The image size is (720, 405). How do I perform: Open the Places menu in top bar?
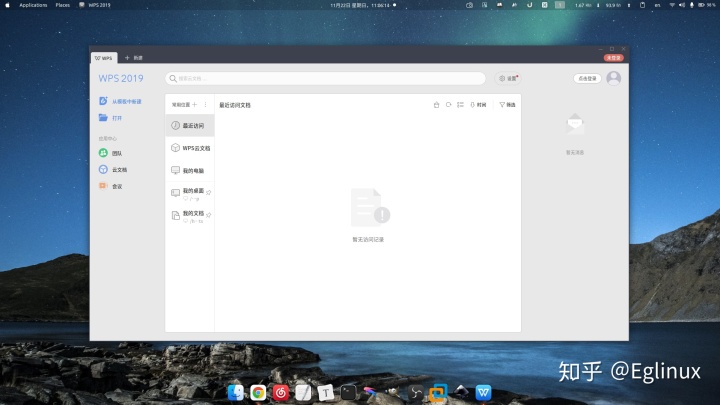[x=62, y=5]
